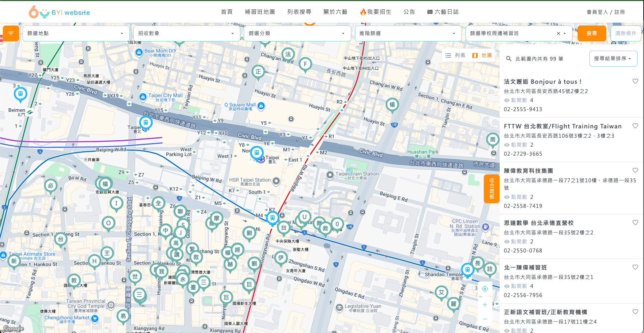
Task: Toggle heart for 思達數學 台北承德直營校
Action: (x=635, y=223)
